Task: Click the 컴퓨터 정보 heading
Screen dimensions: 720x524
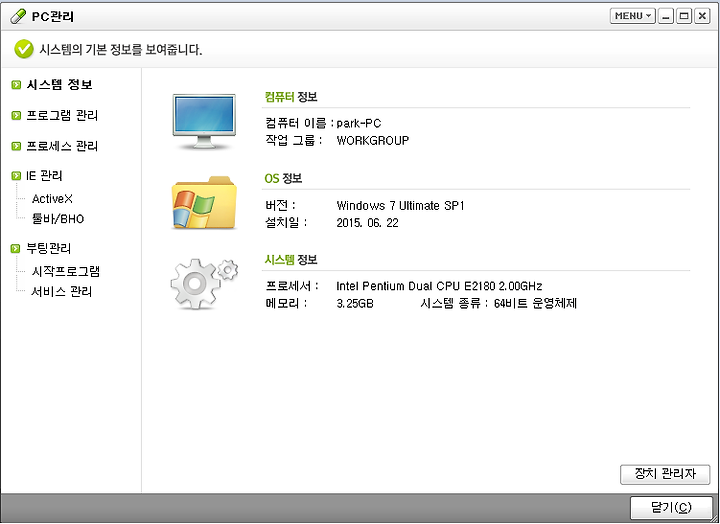Action: click(291, 97)
